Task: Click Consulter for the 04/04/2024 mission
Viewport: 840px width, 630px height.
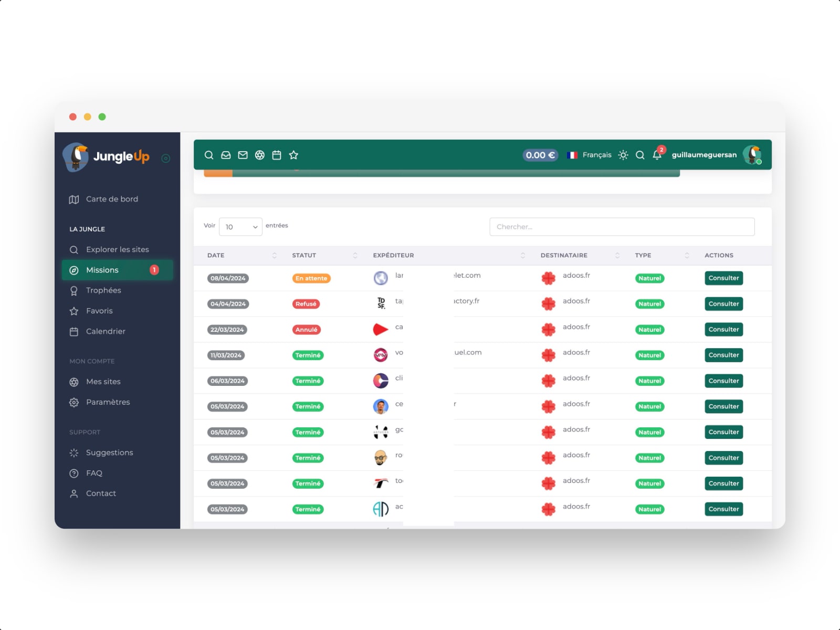Action: click(723, 304)
